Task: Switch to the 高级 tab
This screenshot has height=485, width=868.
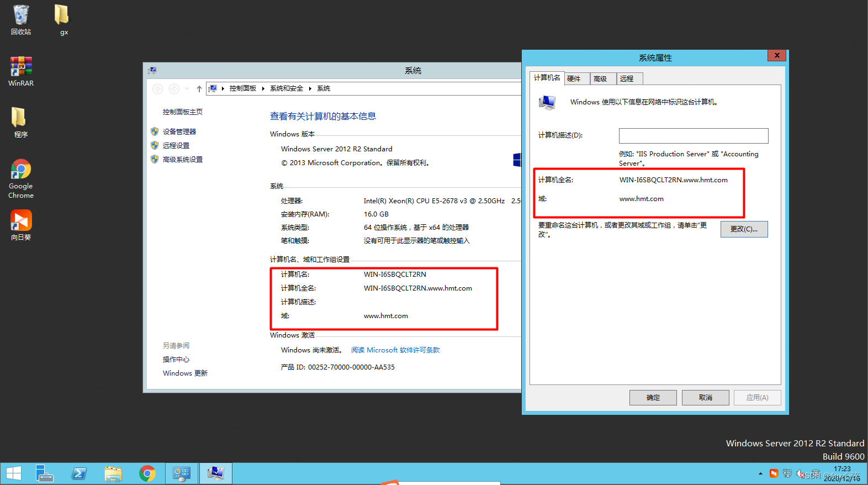Action: (x=603, y=79)
